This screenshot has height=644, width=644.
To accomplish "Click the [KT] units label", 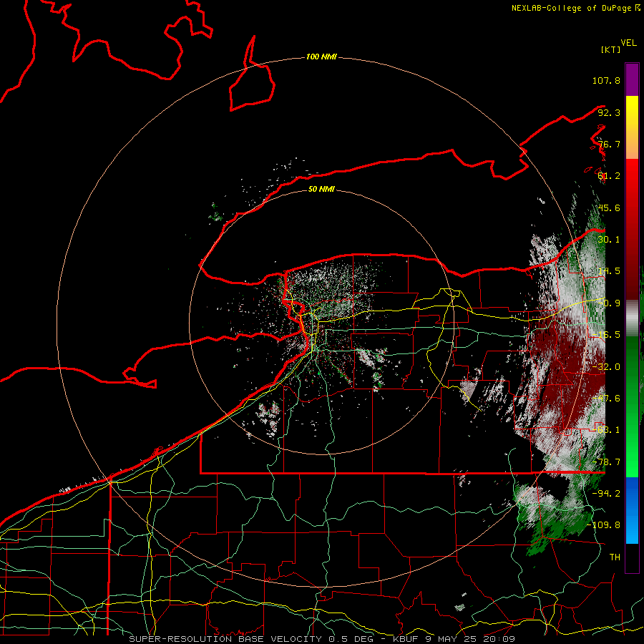I will tap(610, 49).
